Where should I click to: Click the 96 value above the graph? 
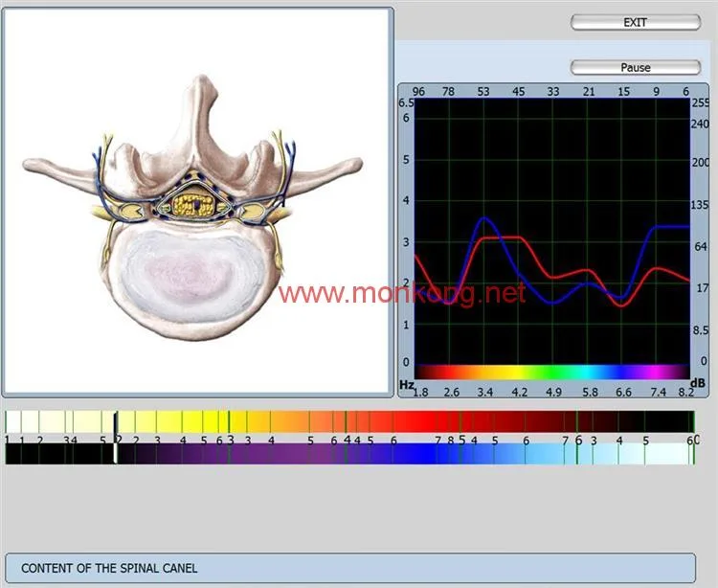[418, 92]
